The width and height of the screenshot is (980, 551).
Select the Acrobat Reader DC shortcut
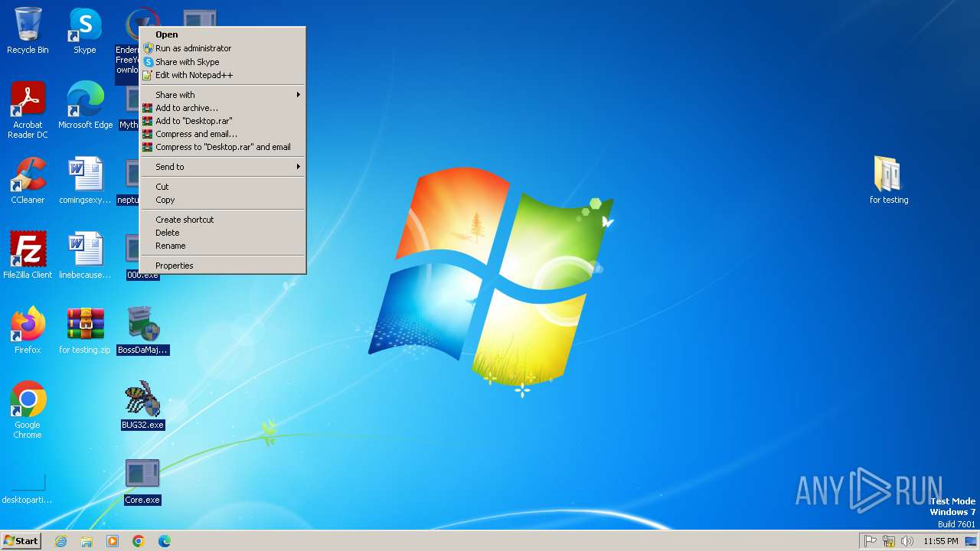pos(28,110)
